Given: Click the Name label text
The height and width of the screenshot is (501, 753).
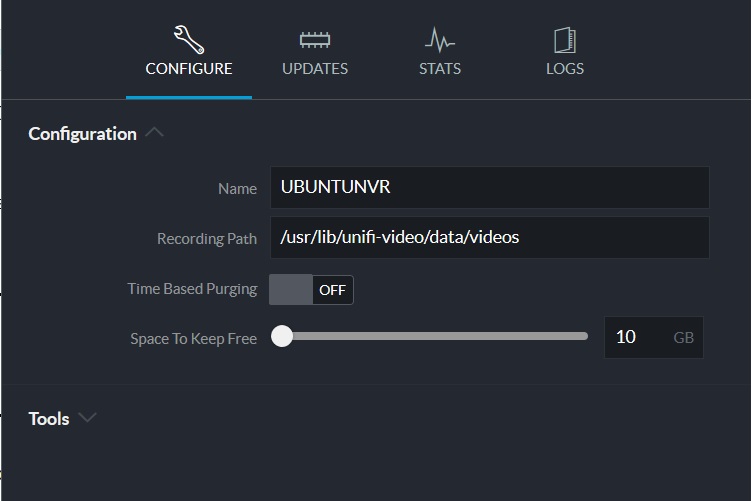Looking at the screenshot, I should [x=237, y=189].
